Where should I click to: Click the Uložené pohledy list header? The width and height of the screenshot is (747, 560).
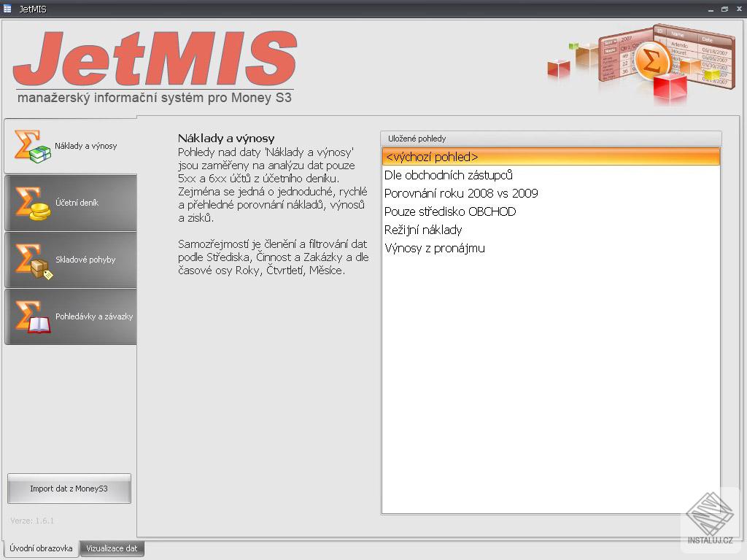[x=551, y=139]
